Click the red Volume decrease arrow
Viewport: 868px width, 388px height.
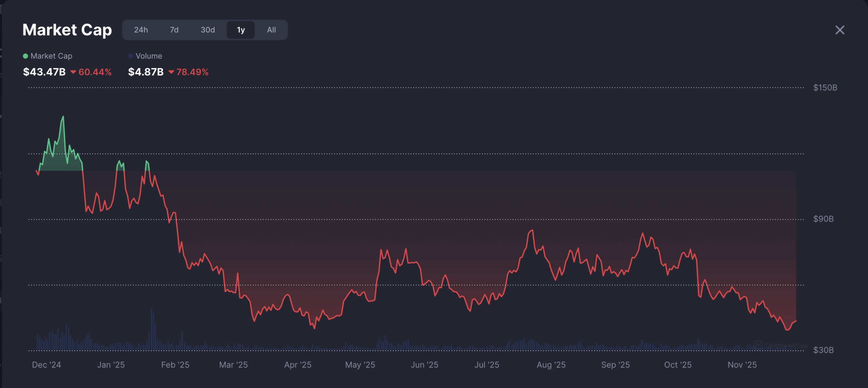pyautogui.click(x=171, y=72)
